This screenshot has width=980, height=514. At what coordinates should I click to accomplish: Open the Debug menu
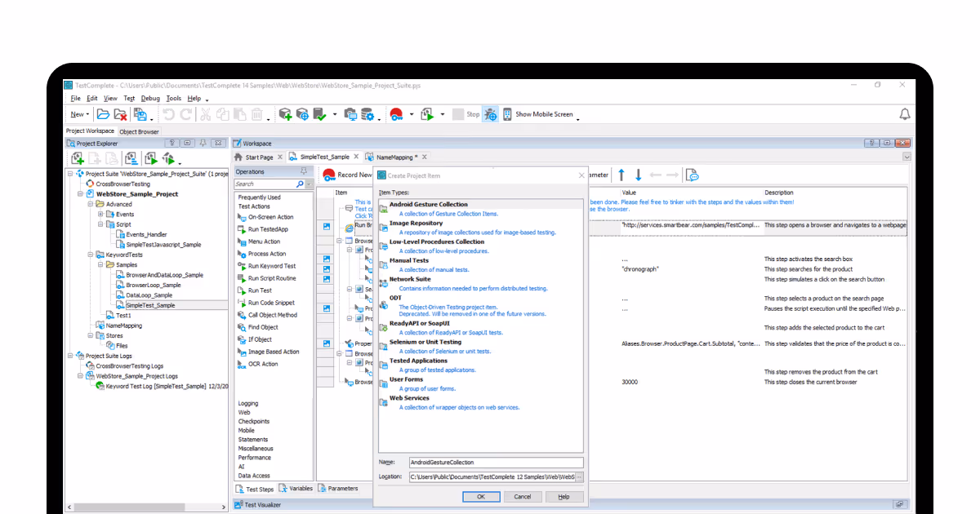[x=150, y=98]
